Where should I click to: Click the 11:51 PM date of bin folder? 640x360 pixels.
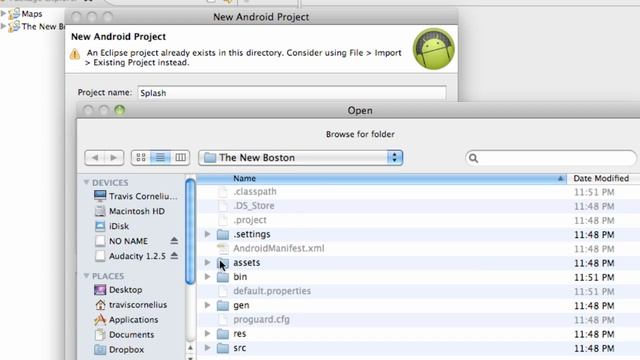coord(594,277)
